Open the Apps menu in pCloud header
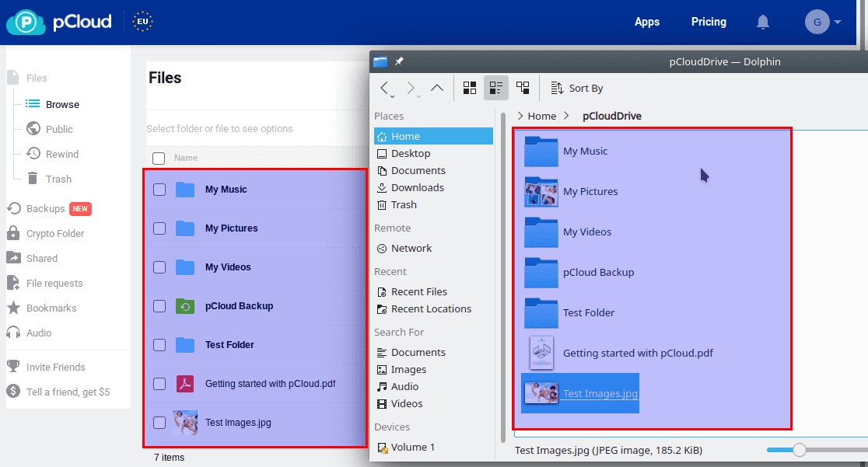 point(647,22)
